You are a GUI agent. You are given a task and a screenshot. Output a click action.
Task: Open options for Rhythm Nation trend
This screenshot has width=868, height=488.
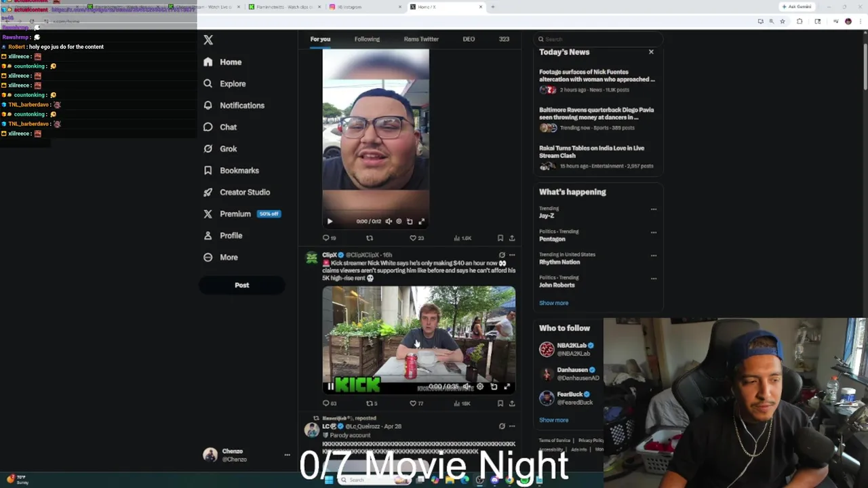point(654,256)
